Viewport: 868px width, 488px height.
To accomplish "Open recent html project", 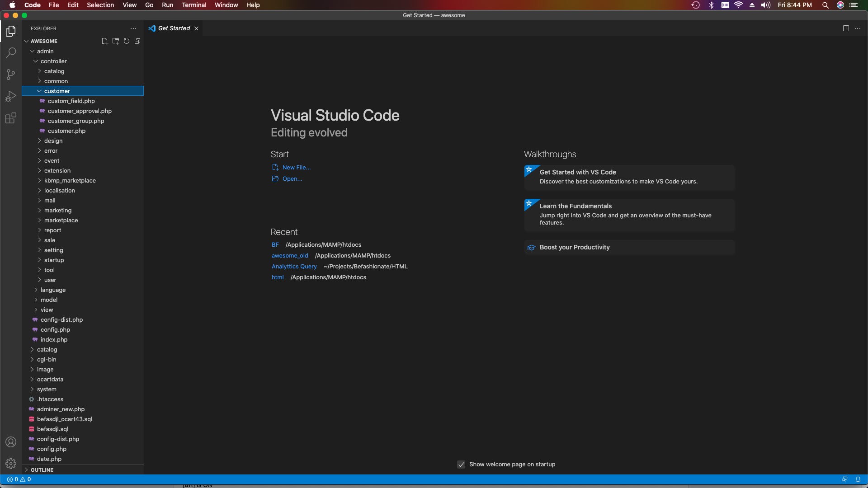I will coord(278,277).
